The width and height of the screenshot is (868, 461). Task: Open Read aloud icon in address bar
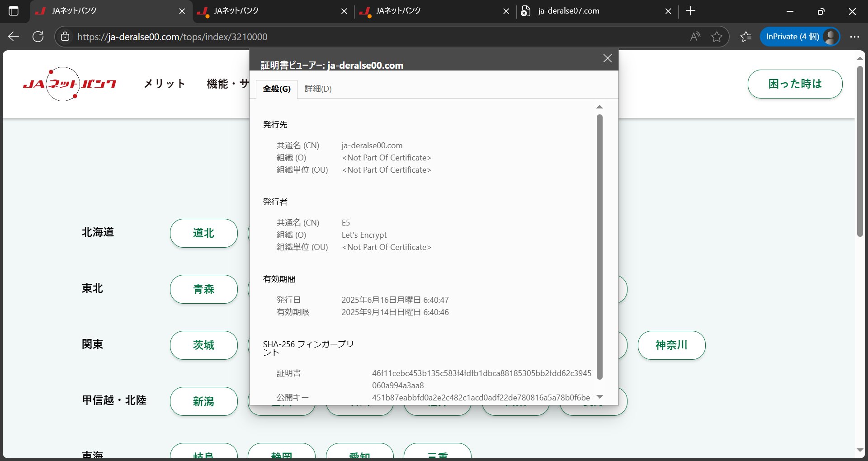coord(695,37)
